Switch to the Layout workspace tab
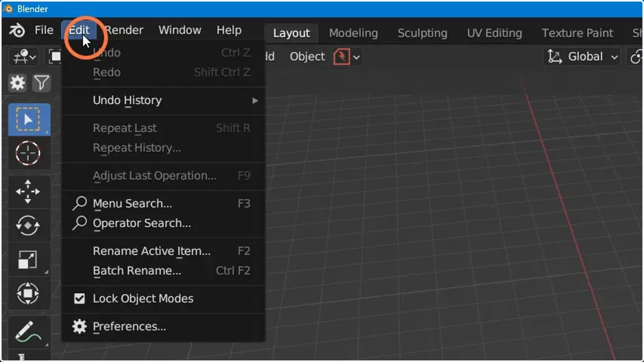This screenshot has height=362, width=644. click(x=291, y=33)
